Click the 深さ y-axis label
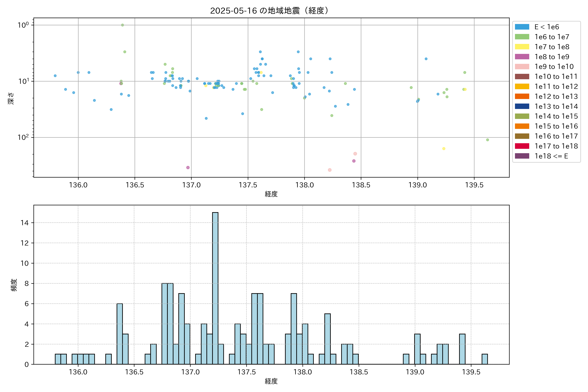The width and height of the screenshot is (588, 392). (x=11, y=98)
